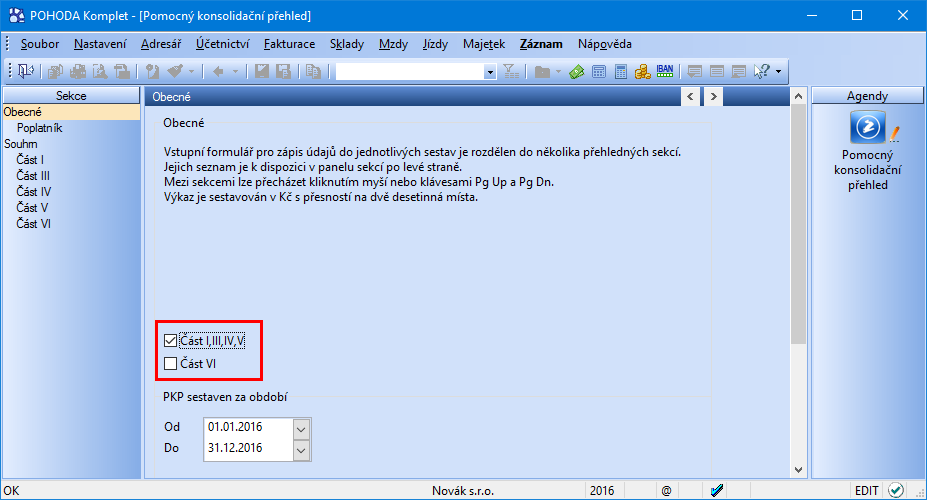
Task: Click the IBAN toolbar icon
Action: (665, 72)
